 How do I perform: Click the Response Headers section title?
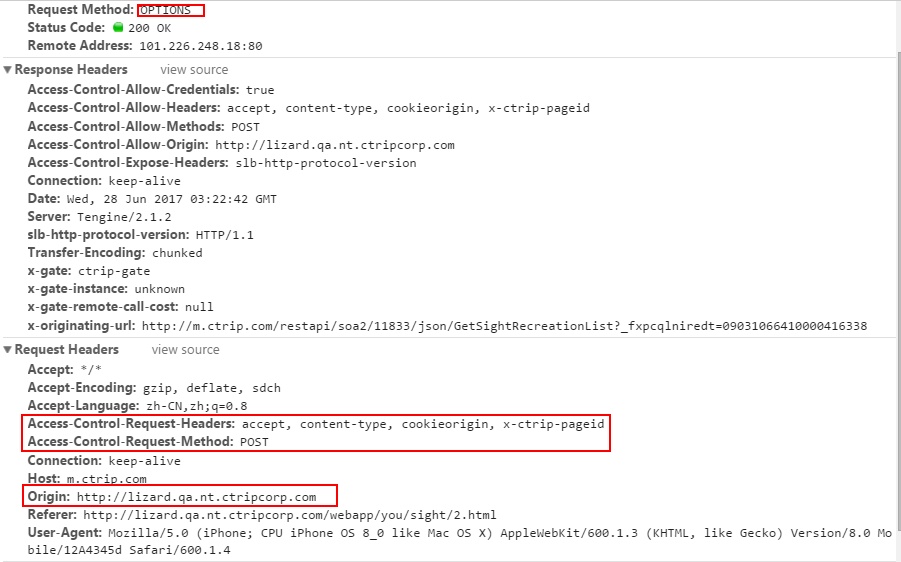click(71, 70)
